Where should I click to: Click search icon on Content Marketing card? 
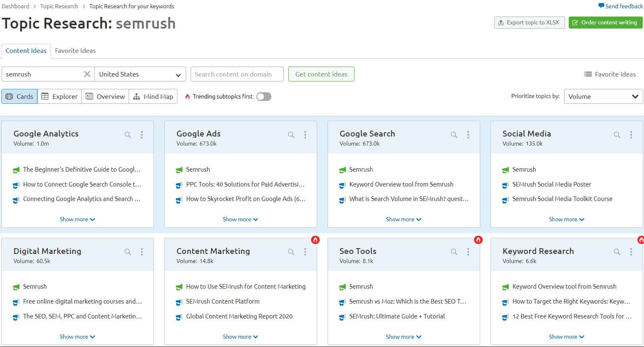pos(291,252)
